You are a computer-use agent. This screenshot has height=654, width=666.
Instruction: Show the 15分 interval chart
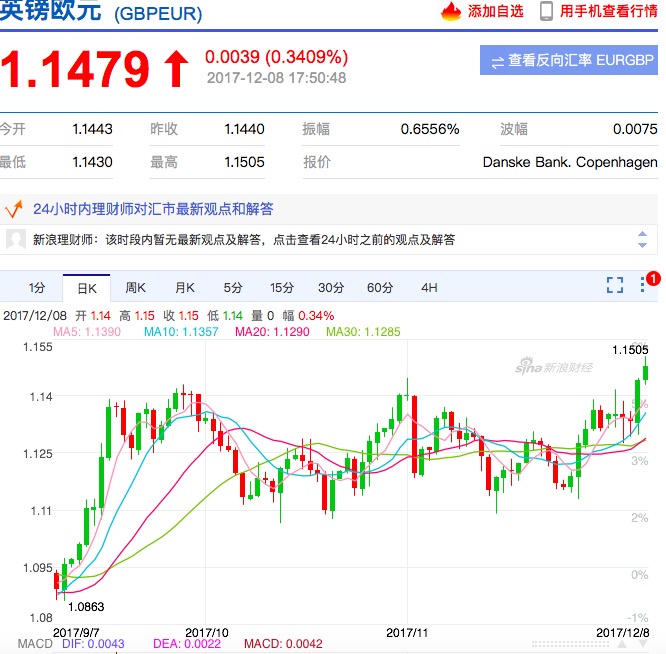[x=282, y=288]
